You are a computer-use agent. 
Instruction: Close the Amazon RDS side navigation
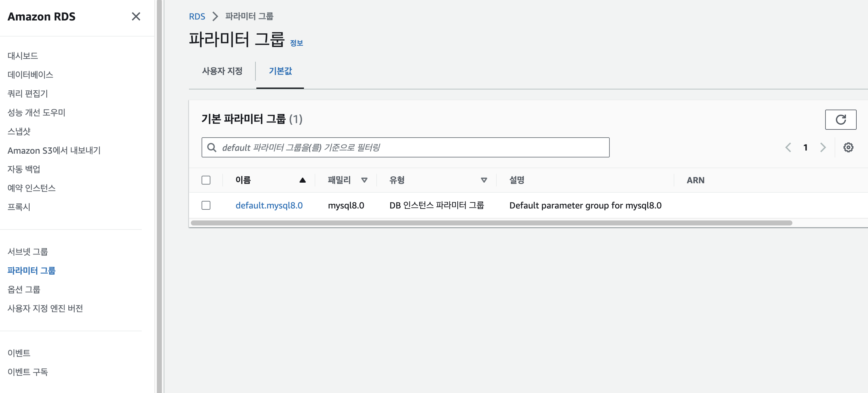(x=136, y=16)
